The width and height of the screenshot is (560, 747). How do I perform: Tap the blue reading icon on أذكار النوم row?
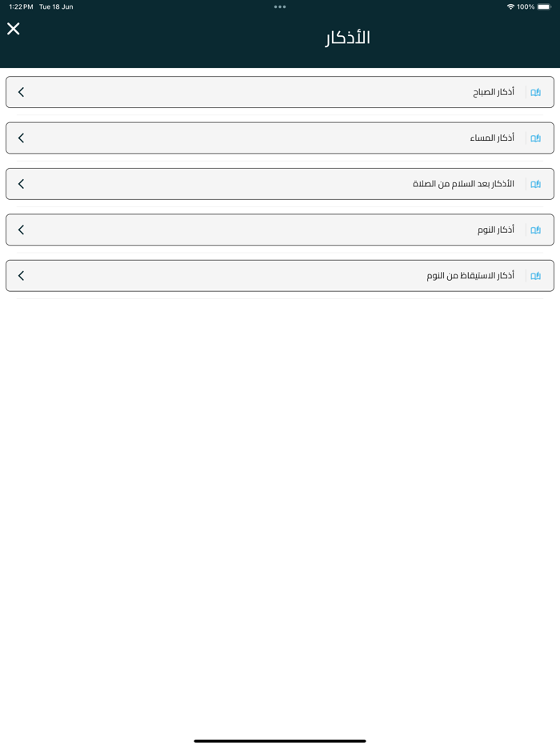point(535,230)
